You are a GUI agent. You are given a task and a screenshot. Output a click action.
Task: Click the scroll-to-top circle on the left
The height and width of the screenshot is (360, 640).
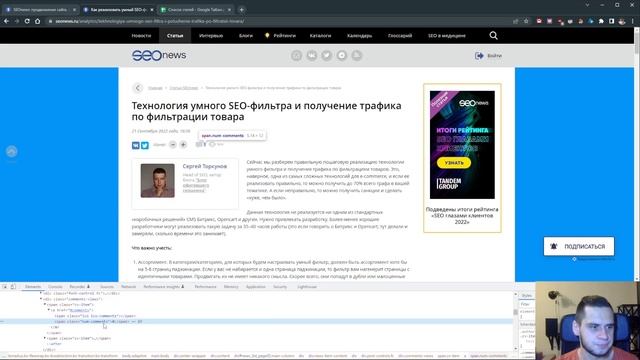(11, 151)
